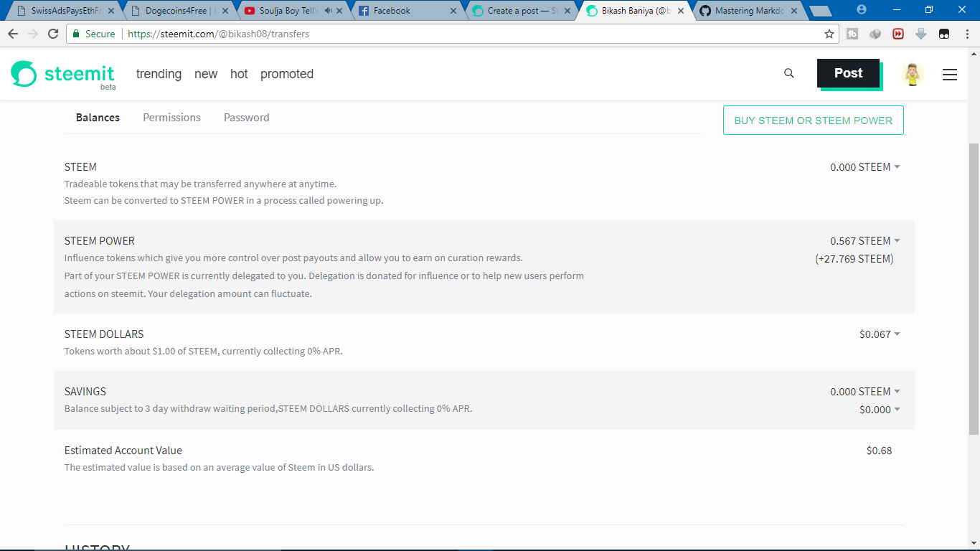Viewport: 980px width, 551px height.
Task: Click the SAVINGS heading
Action: click(85, 392)
